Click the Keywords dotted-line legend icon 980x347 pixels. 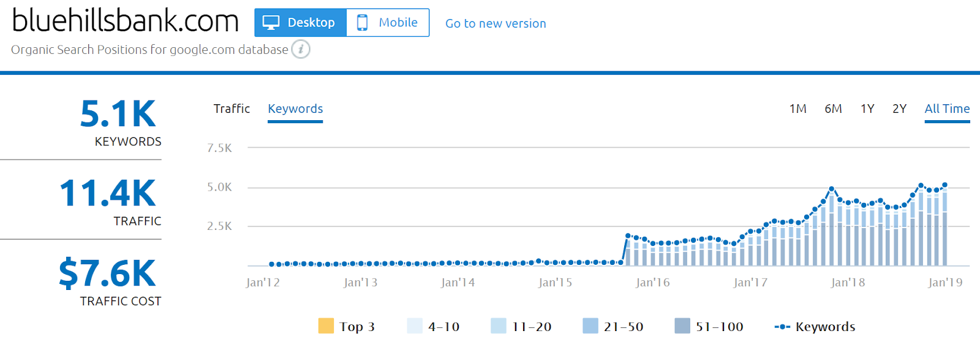click(782, 327)
